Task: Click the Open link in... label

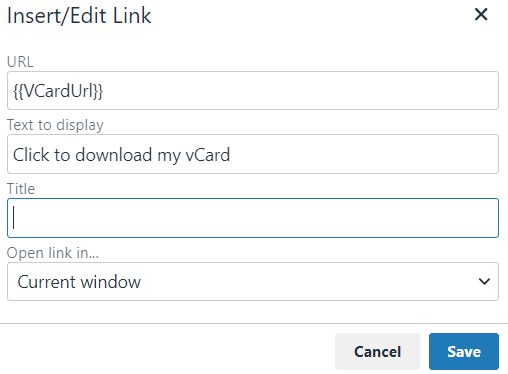Action: click(53, 253)
